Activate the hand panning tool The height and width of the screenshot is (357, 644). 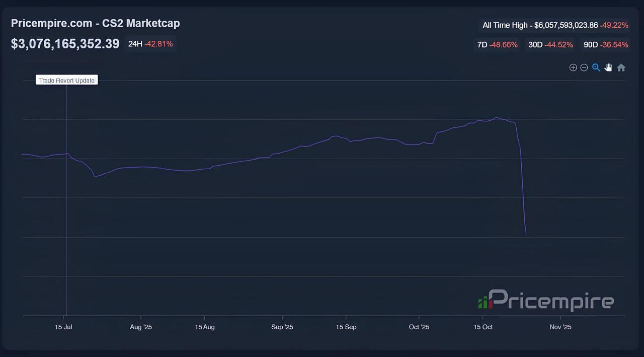click(x=608, y=67)
